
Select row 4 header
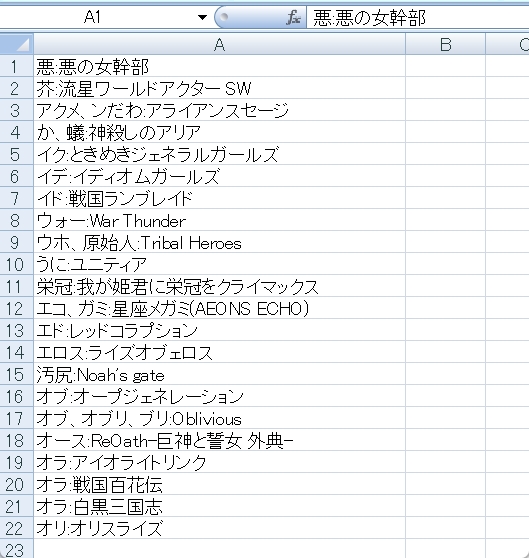point(16,132)
